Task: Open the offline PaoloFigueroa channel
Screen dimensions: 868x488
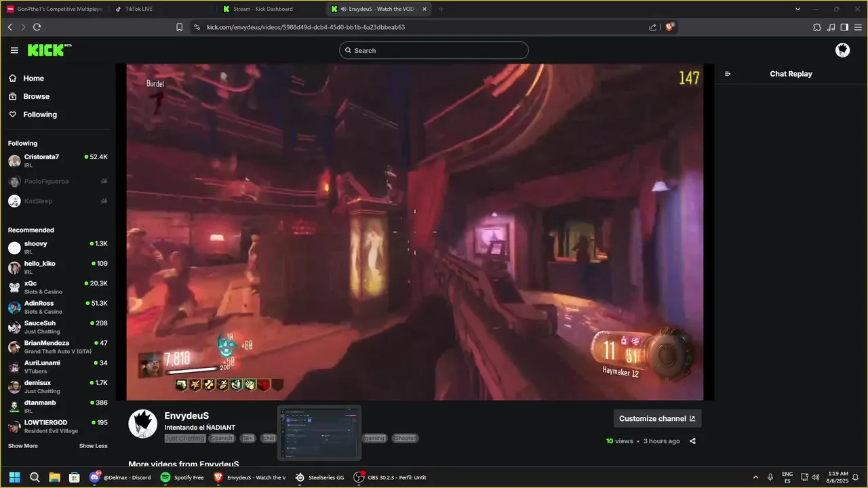Action: coord(57,181)
